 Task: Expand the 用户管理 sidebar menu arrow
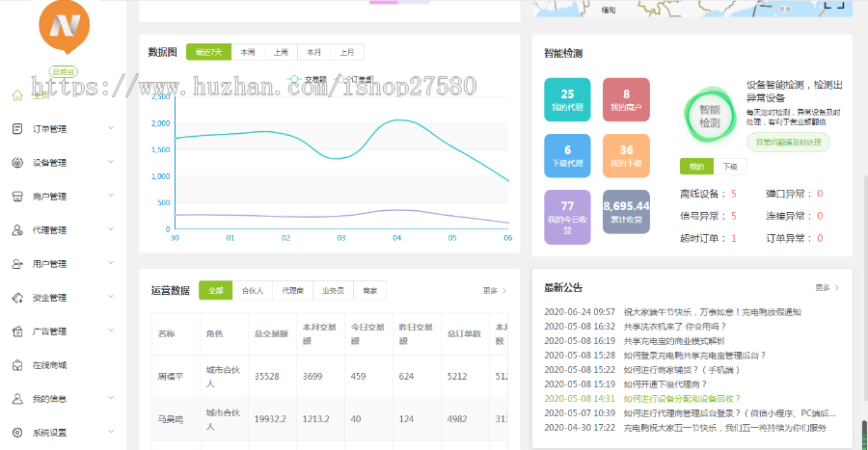111,263
